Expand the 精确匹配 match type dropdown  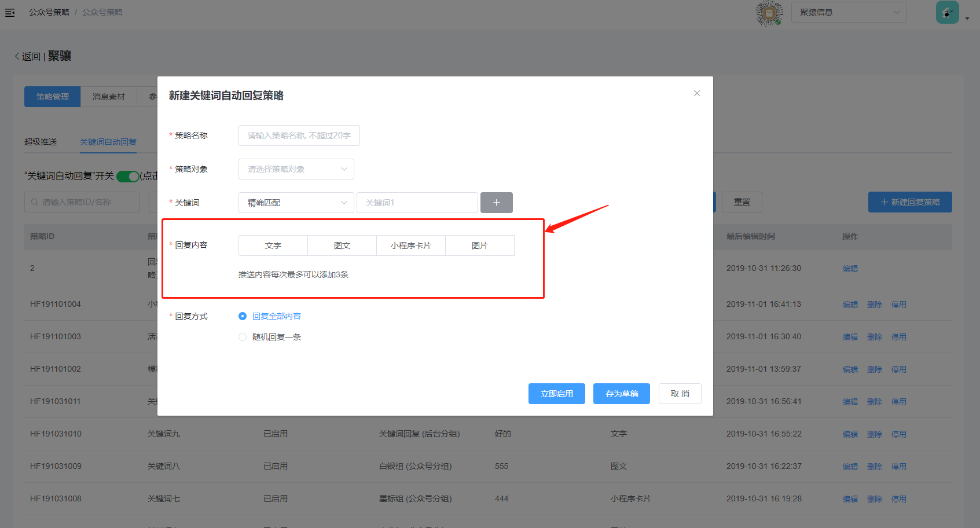tap(296, 203)
